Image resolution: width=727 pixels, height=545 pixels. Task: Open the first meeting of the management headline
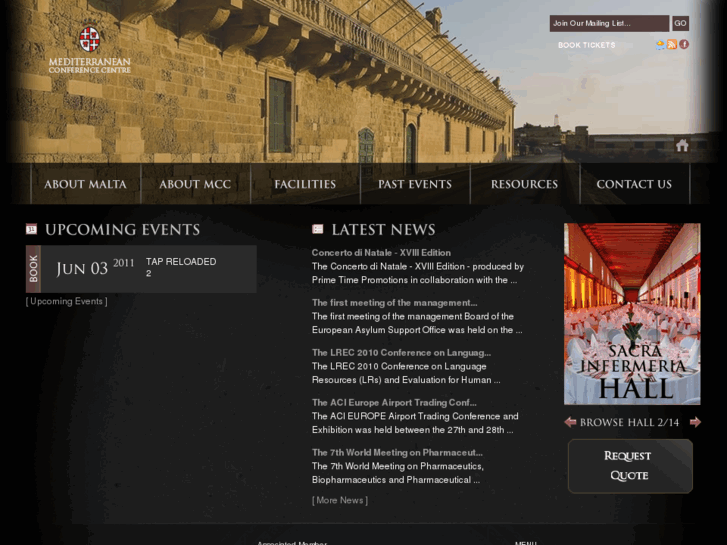[x=395, y=303]
